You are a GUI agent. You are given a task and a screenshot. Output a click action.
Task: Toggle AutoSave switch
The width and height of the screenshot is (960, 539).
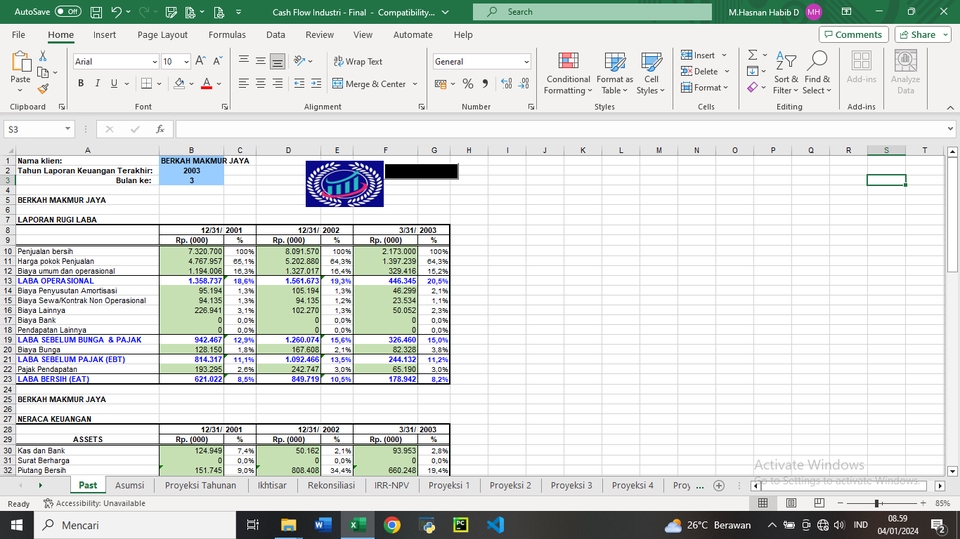(x=67, y=12)
